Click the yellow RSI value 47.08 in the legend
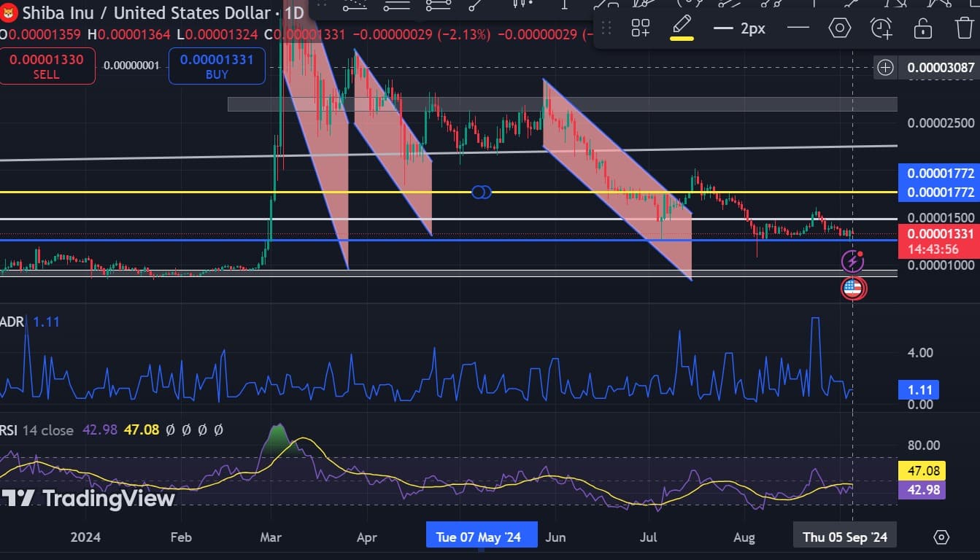Image resolution: width=980 pixels, height=560 pixels. [x=142, y=430]
